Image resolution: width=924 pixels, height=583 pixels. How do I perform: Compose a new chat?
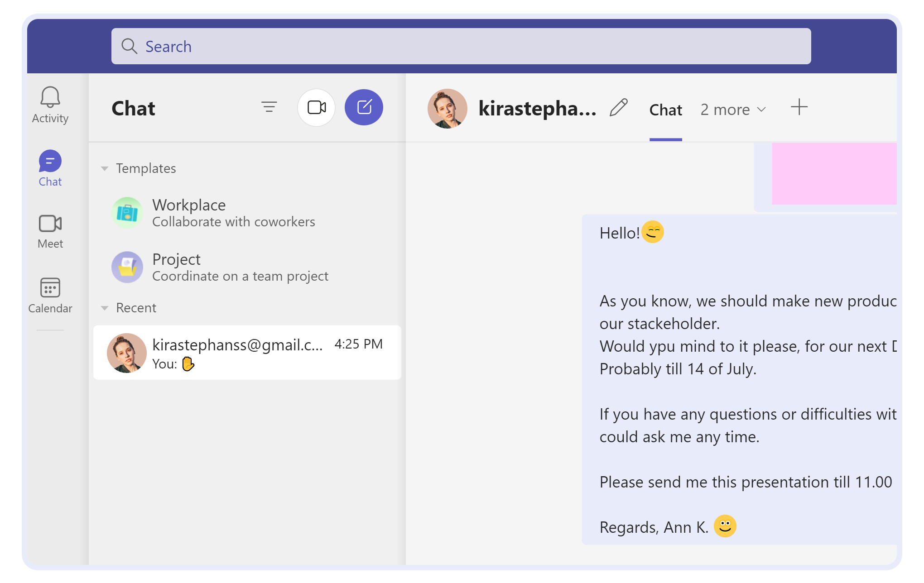364,107
